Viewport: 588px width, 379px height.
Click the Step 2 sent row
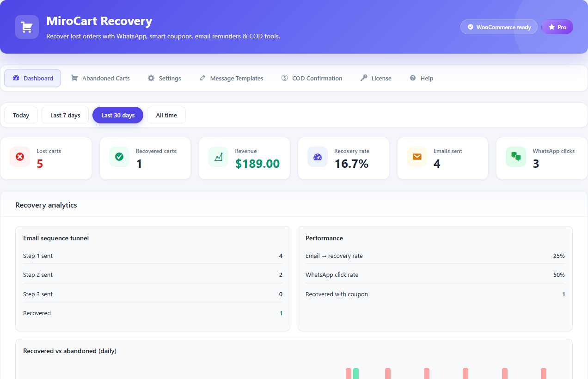click(153, 275)
